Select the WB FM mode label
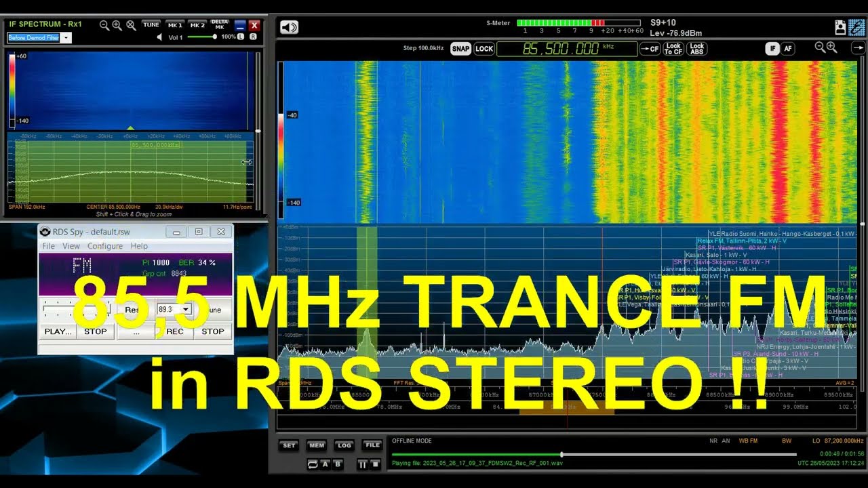868x488 pixels. pyautogui.click(x=748, y=441)
